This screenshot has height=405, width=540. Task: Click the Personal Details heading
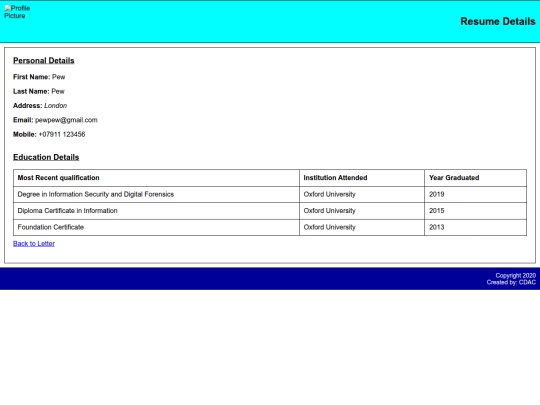point(44,61)
